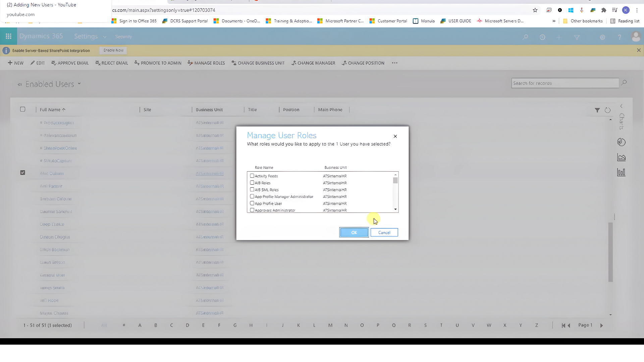Click Change Manager command

pos(313,63)
